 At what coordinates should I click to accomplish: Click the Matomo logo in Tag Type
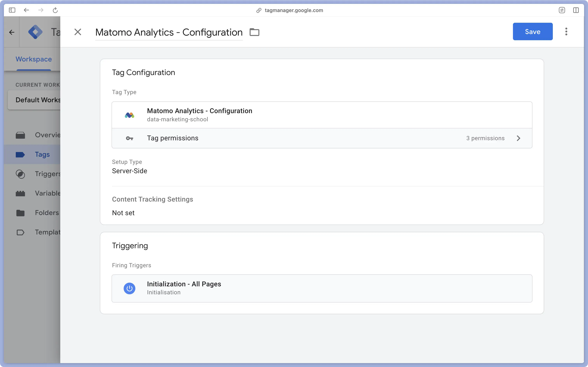click(x=129, y=115)
